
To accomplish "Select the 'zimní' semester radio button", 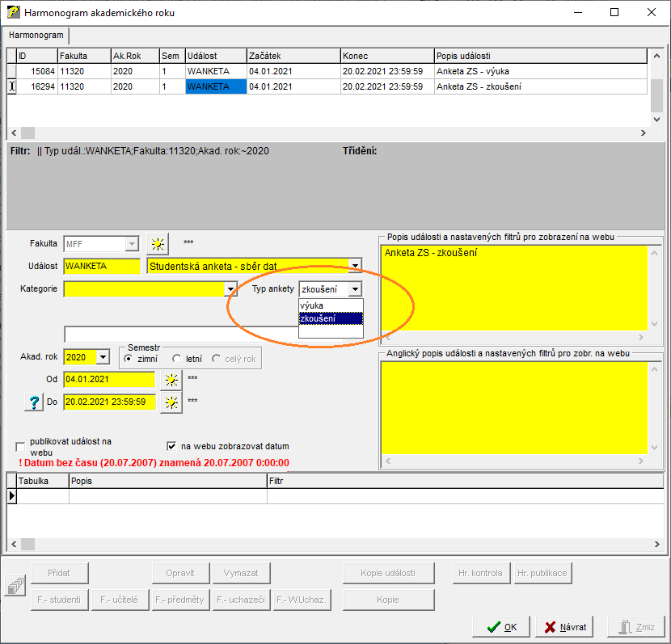I will pyautogui.click(x=129, y=358).
